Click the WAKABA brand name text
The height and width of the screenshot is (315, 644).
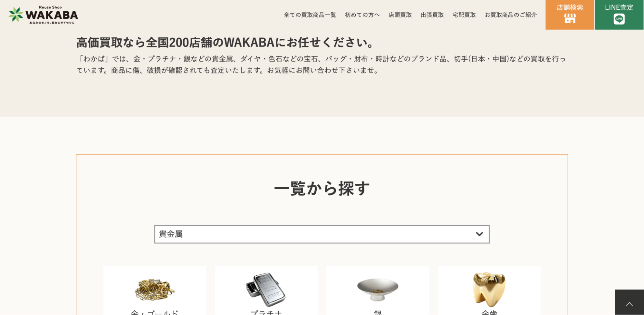[x=52, y=15]
